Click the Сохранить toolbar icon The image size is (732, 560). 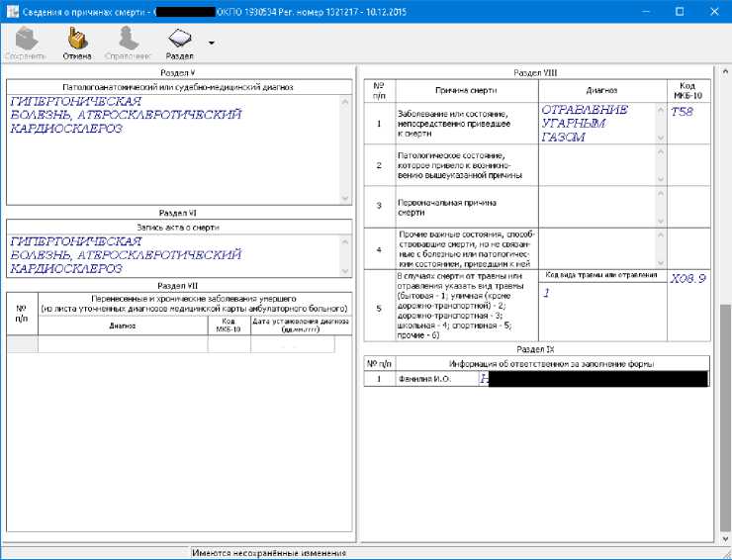pos(26,43)
